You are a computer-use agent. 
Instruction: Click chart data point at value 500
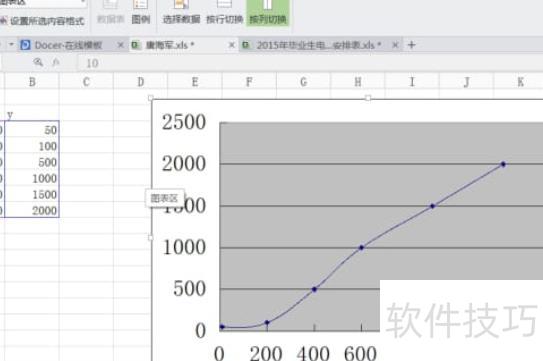314,289
